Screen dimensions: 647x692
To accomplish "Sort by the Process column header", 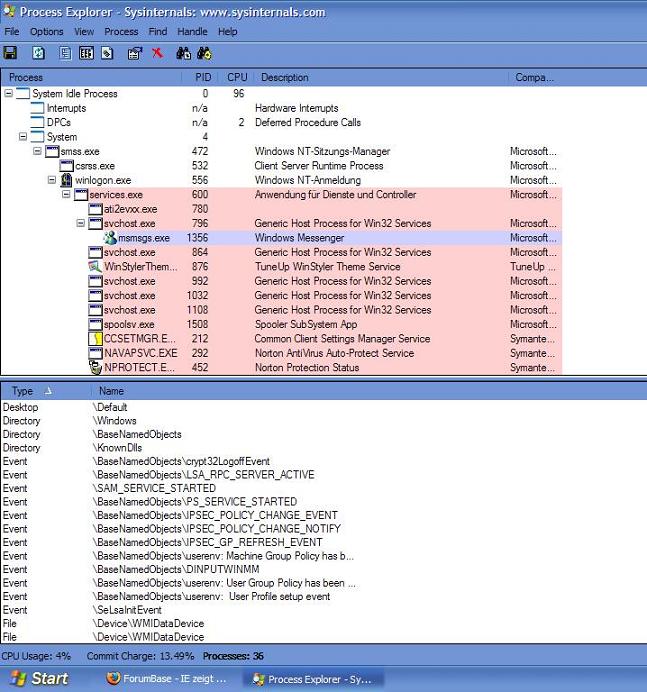I will click(91, 77).
